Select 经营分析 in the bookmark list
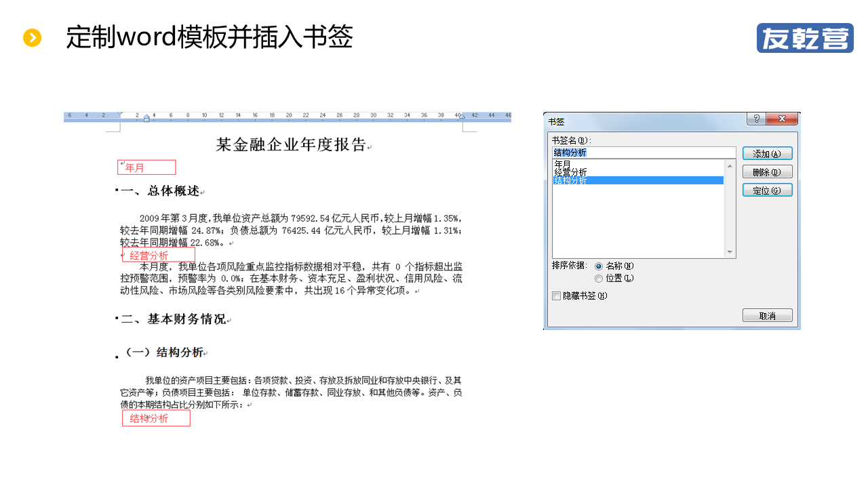Screen dimensions: 868x488 pyautogui.click(x=638, y=172)
